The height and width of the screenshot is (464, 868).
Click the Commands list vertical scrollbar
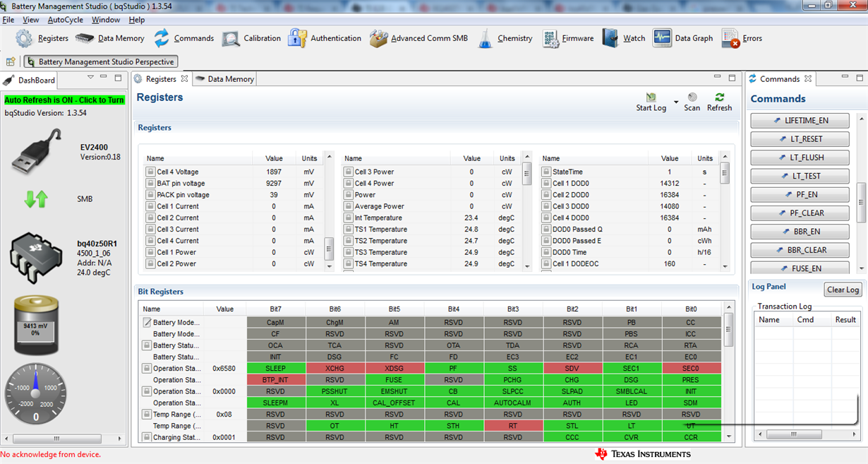pos(861,193)
